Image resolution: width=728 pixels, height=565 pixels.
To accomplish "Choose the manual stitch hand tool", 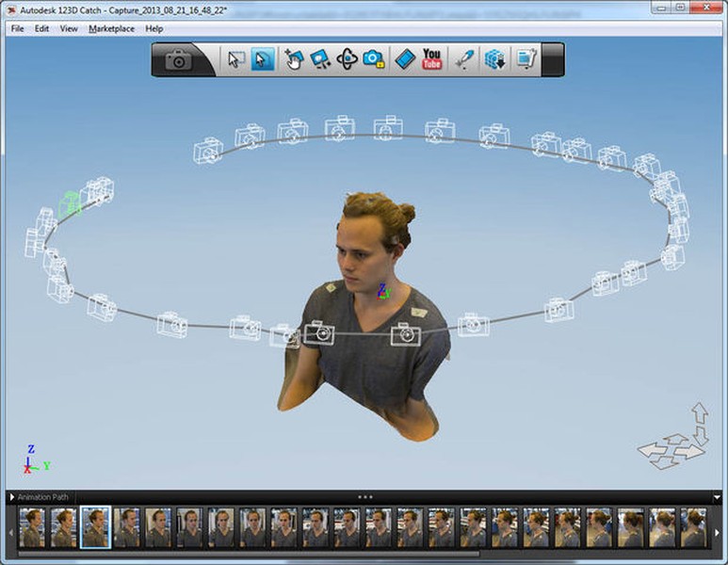I will pyautogui.click(x=294, y=59).
